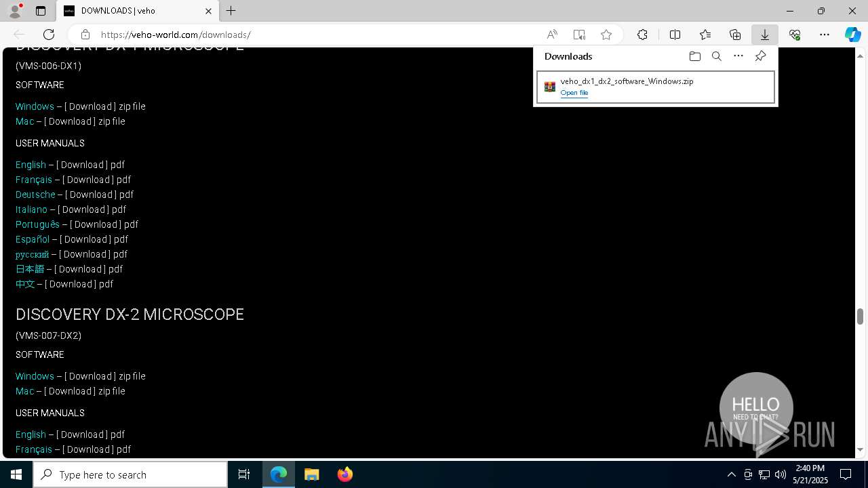Enter Immersive Reader mode

[x=579, y=35]
